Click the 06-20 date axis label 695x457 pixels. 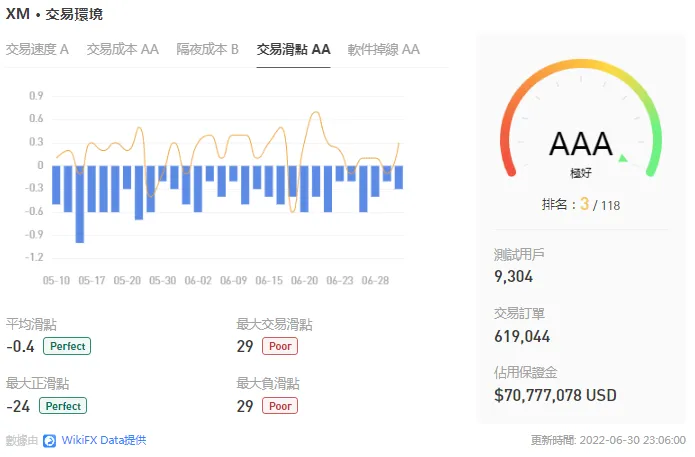tap(305, 281)
